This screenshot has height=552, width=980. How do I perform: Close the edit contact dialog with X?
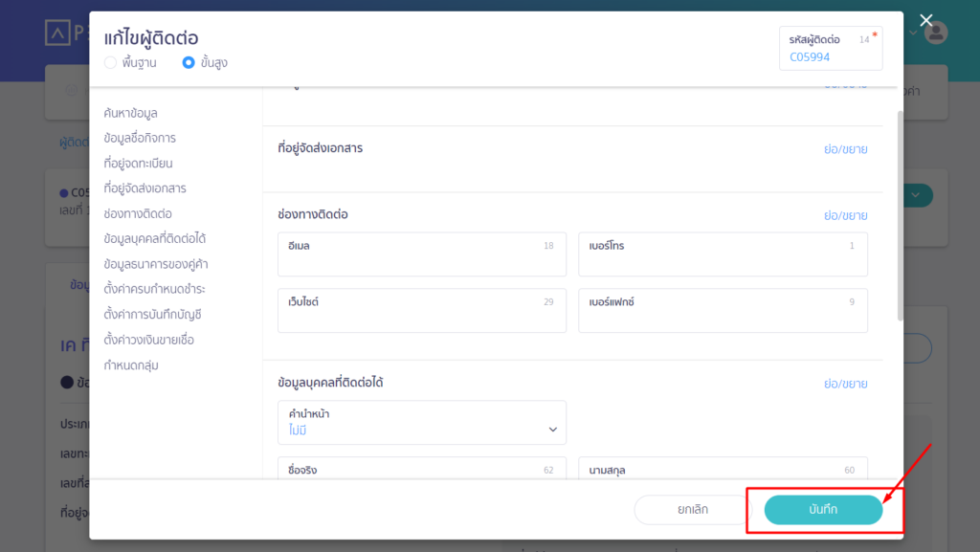(925, 21)
